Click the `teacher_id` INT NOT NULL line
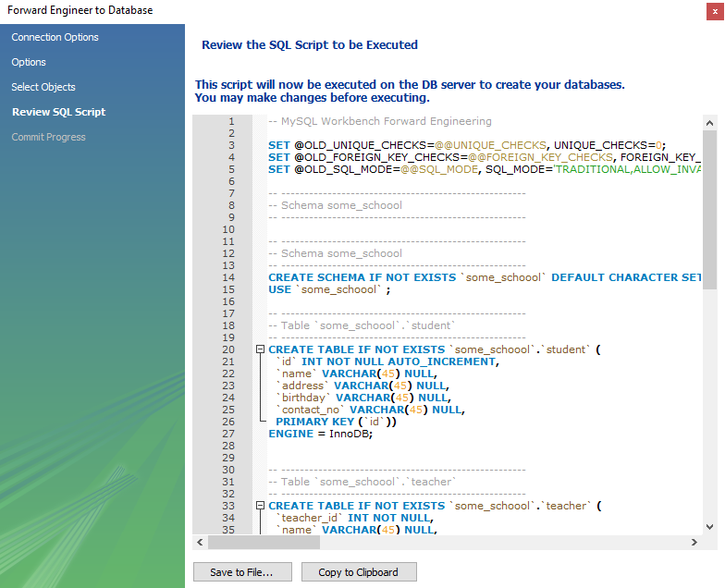Viewport: 725px width, 588px height. 355,518
